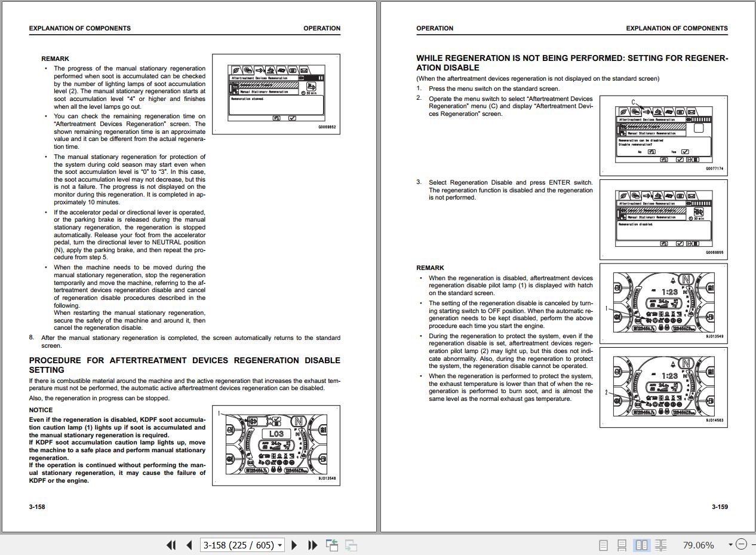The image size is (756, 555).
Task: Open the zoom level dropdown arrow
Action: [x=730, y=545]
